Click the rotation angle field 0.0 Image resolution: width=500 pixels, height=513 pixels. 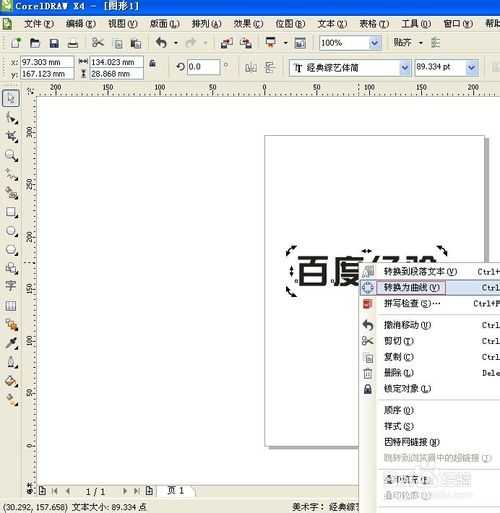[x=203, y=67]
